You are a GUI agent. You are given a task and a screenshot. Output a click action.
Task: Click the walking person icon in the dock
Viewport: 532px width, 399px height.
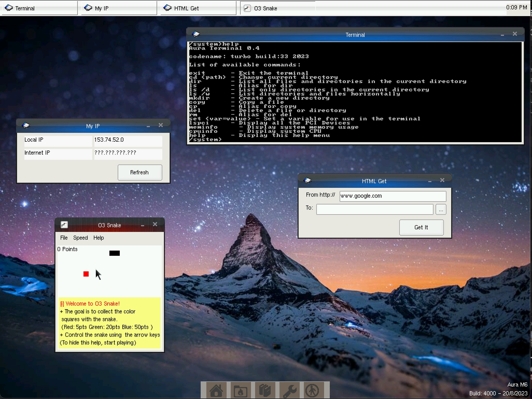coord(312,390)
